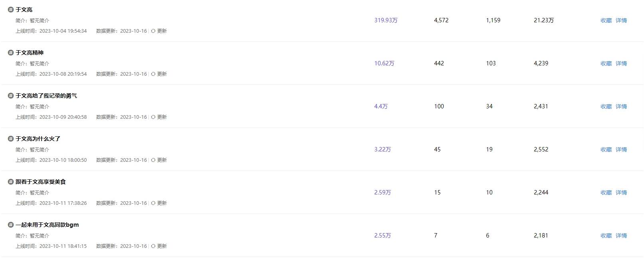The image size is (644, 263).
Task: Click the 319.93万 play count
Action: [x=386, y=20]
